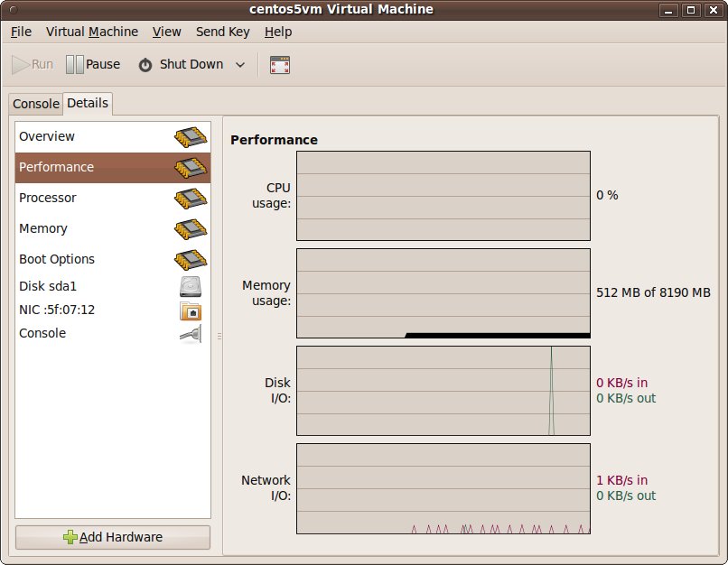
Task: Click the Overview chip icon
Action: tap(191, 137)
